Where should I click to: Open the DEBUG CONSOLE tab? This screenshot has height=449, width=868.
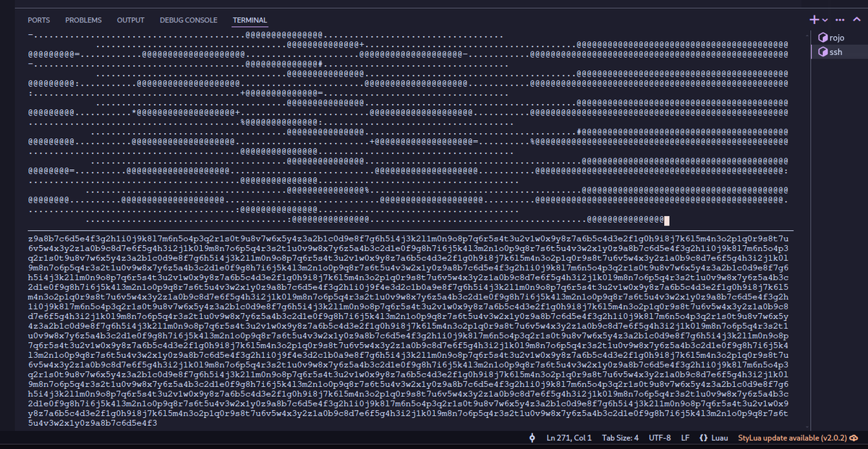tap(189, 20)
